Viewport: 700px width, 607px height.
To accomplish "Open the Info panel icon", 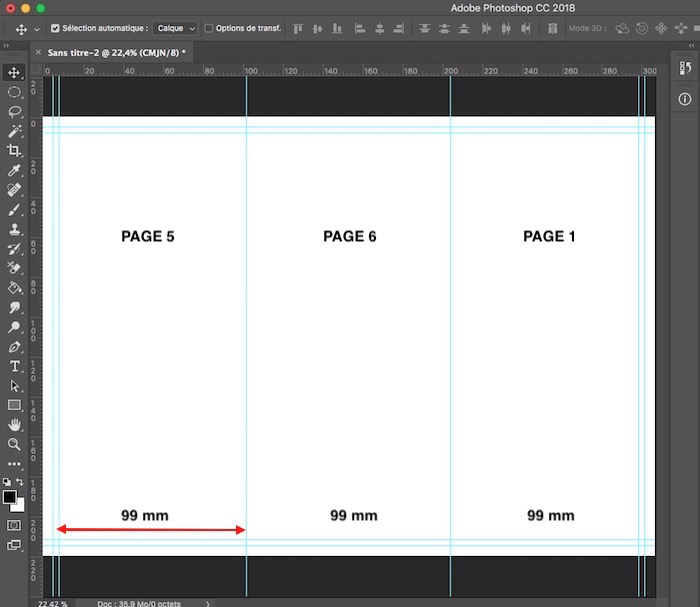I will click(x=685, y=99).
